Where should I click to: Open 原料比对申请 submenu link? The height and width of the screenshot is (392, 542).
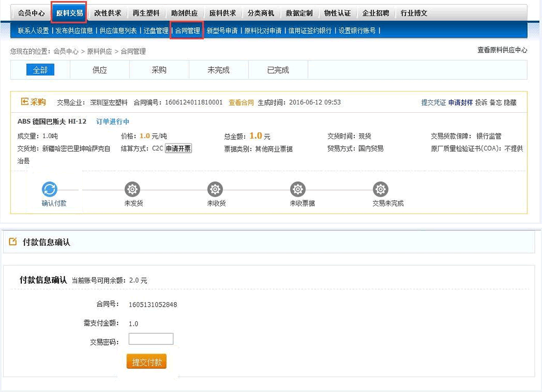[263, 31]
